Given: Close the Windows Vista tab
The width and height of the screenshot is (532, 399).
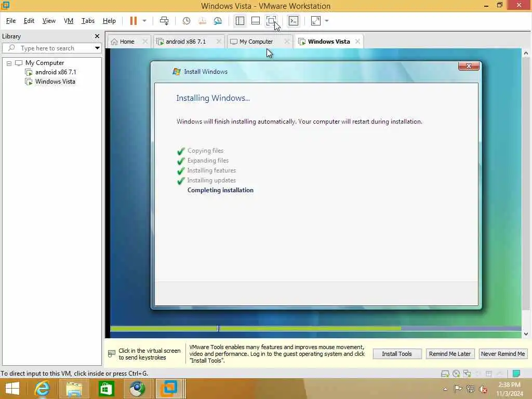Looking at the screenshot, I should tap(357, 42).
